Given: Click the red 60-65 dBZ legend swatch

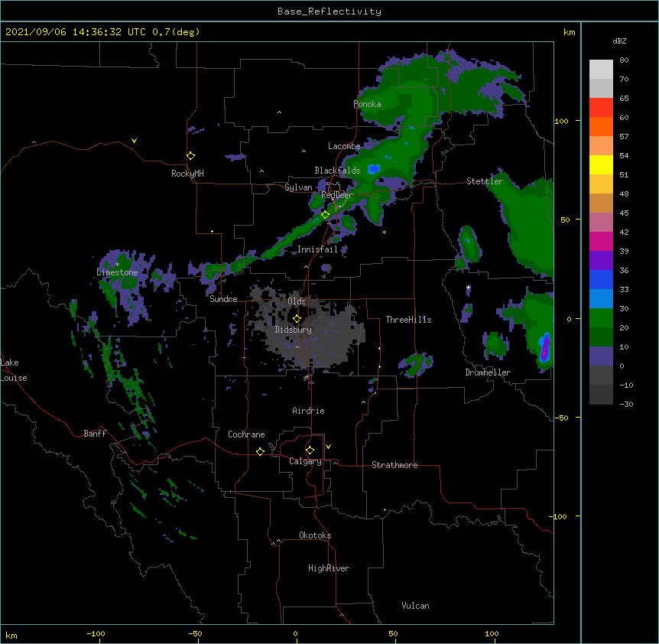Looking at the screenshot, I should 601,107.
